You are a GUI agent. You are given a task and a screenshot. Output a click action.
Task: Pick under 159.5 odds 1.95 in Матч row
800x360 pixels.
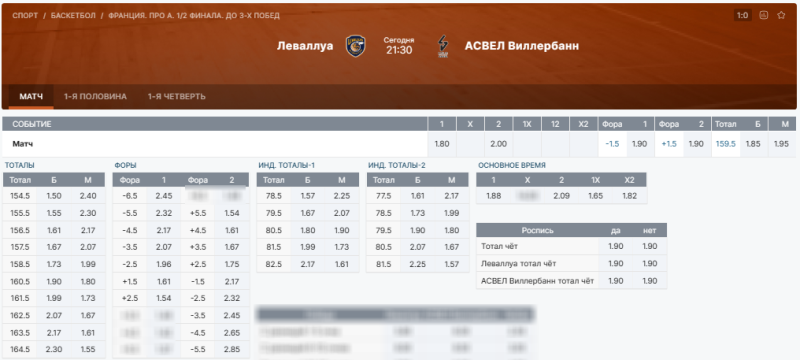tap(781, 144)
